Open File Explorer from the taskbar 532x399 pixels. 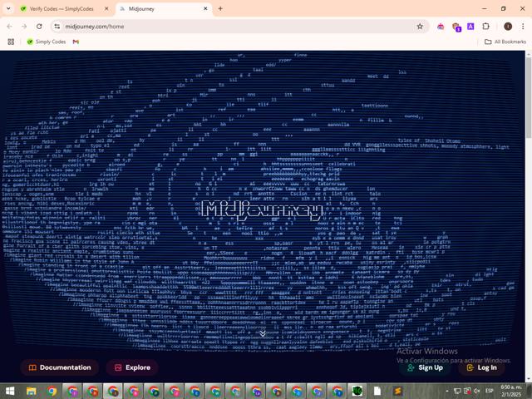(x=32, y=392)
